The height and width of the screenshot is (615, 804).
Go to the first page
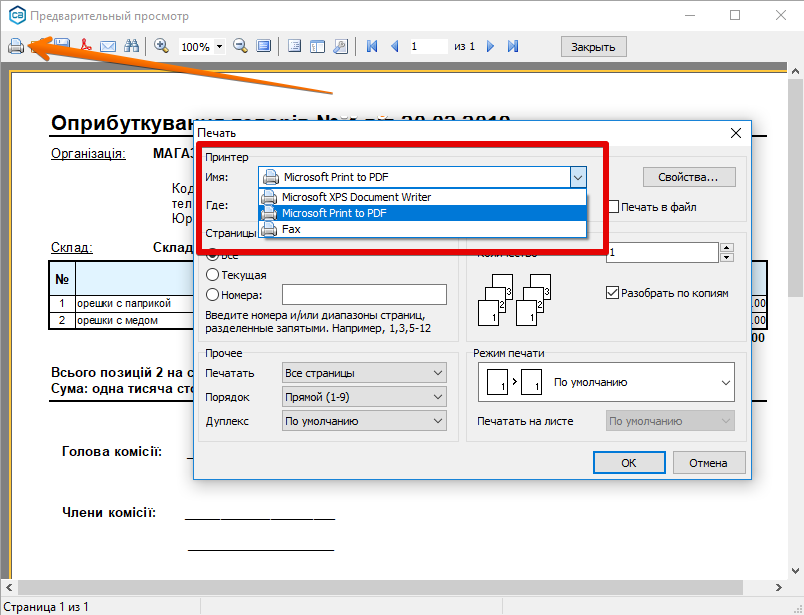click(x=372, y=46)
